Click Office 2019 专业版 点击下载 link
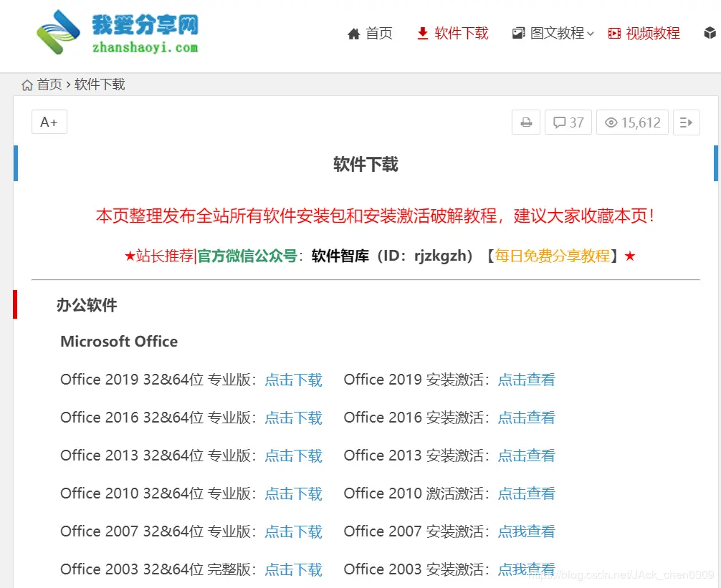This screenshot has height=588, width=721. coord(293,380)
